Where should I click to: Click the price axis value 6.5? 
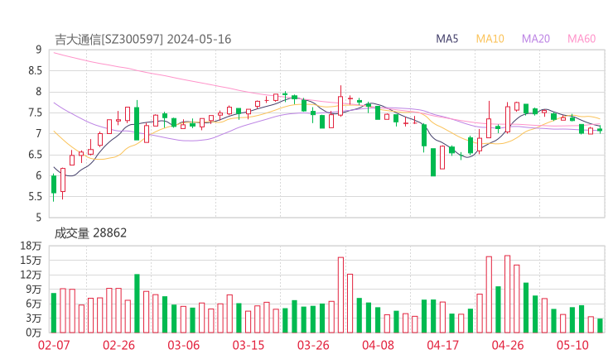[x=35, y=155]
